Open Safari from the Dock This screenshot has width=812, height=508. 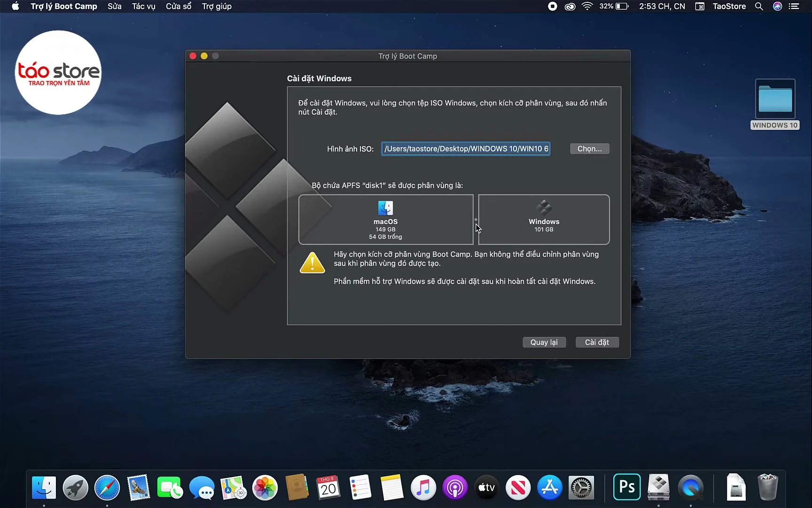[107, 487]
